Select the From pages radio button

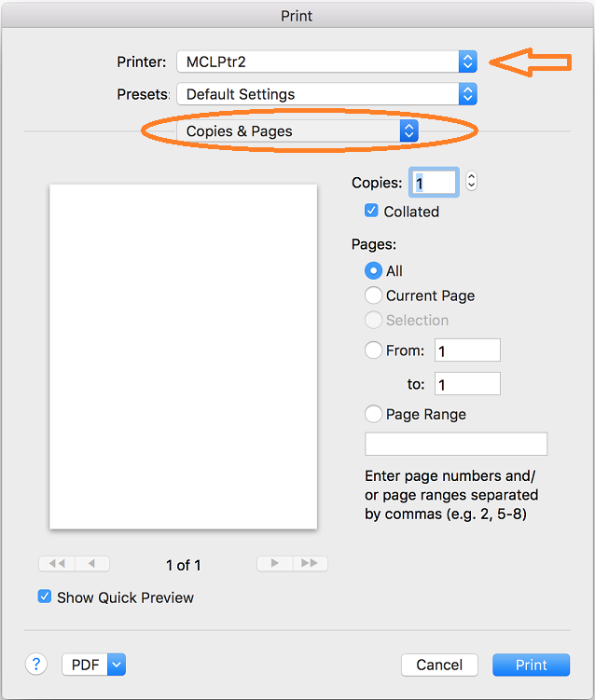tap(373, 350)
